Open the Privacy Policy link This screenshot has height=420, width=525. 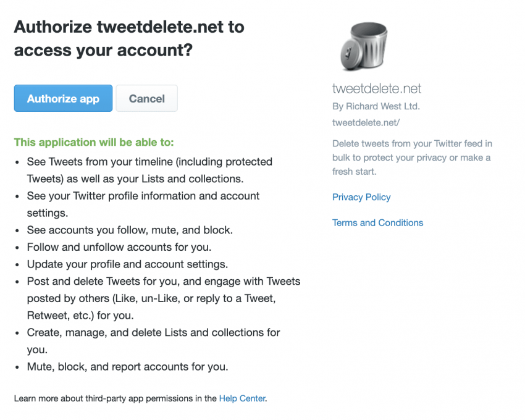pyautogui.click(x=361, y=197)
